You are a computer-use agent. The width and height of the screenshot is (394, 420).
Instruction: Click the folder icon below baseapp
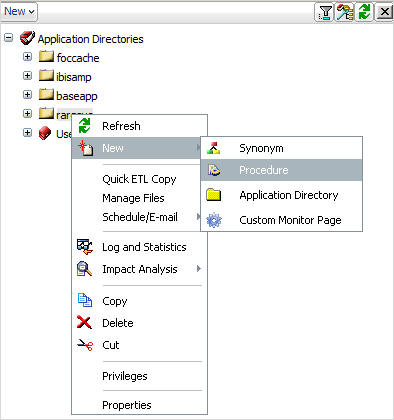[x=46, y=113]
